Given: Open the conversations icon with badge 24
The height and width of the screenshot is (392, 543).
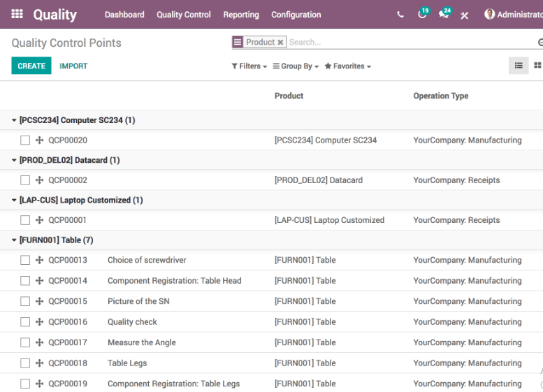Looking at the screenshot, I should 444,15.
